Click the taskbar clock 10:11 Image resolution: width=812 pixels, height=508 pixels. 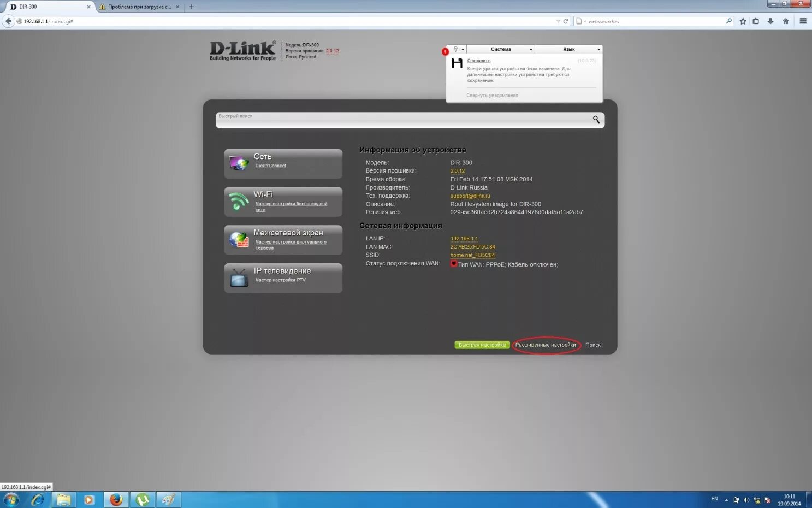coord(789,500)
